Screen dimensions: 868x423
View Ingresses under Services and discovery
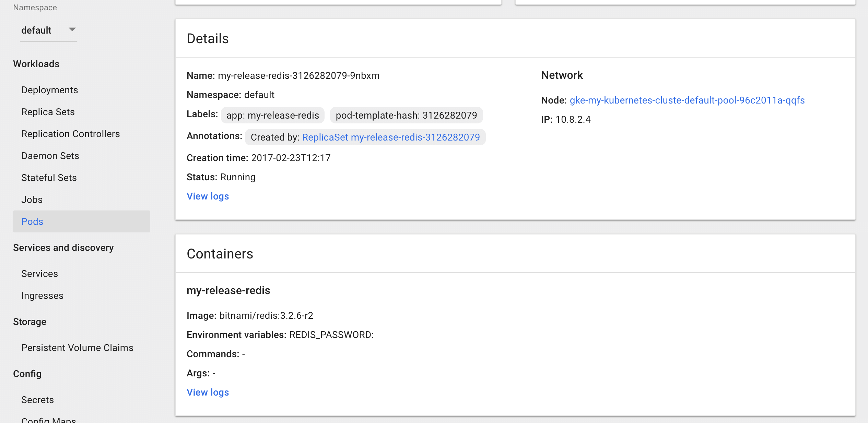[x=42, y=295]
